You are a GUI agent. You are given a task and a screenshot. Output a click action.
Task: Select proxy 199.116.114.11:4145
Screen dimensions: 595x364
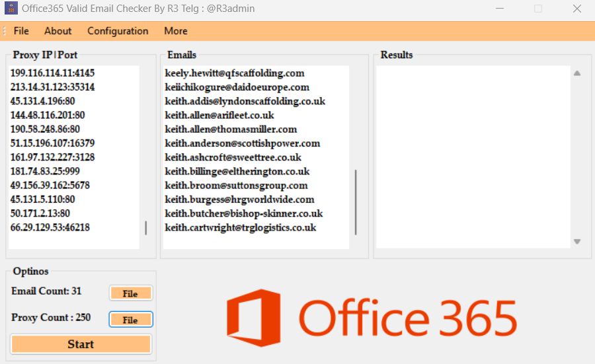click(52, 73)
